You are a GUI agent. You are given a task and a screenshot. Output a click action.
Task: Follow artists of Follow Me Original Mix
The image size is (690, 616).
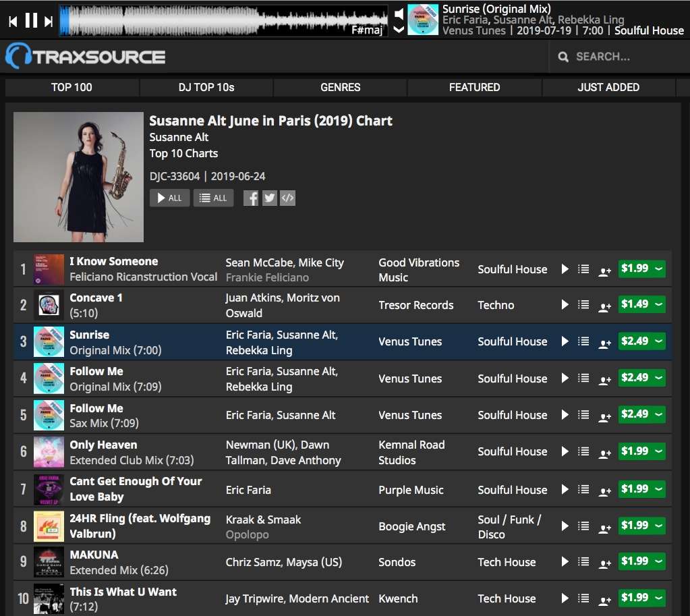click(x=604, y=380)
